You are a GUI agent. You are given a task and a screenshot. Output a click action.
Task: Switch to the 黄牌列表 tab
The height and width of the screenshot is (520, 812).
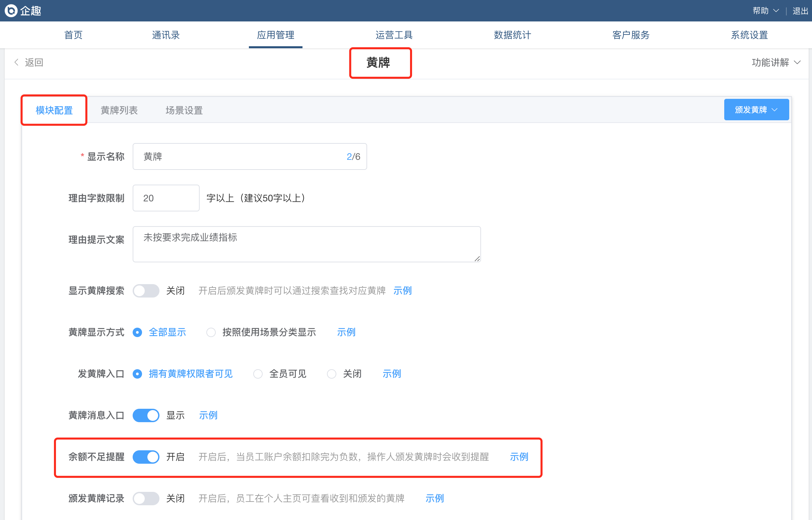119,110
